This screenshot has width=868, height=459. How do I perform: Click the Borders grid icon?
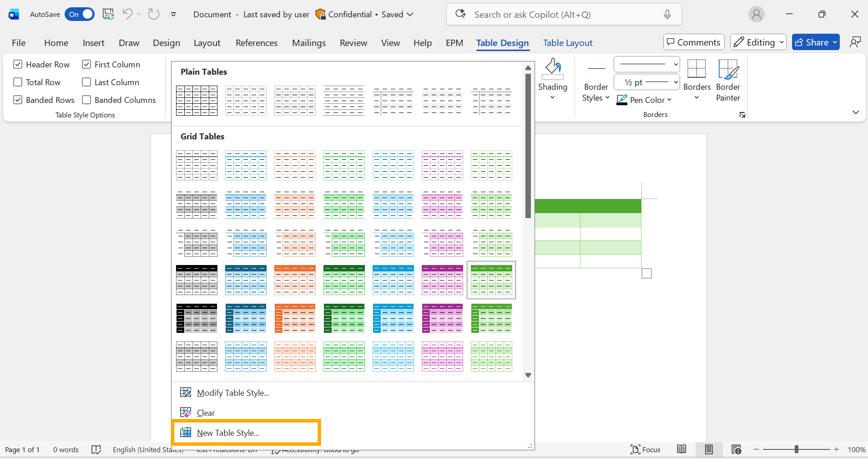coord(696,69)
